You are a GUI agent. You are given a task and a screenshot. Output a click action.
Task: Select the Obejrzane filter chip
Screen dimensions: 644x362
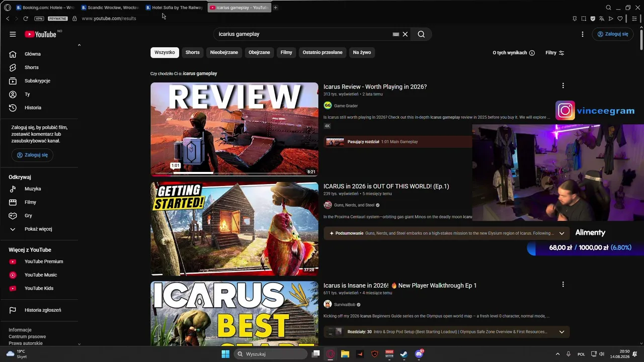click(259, 52)
